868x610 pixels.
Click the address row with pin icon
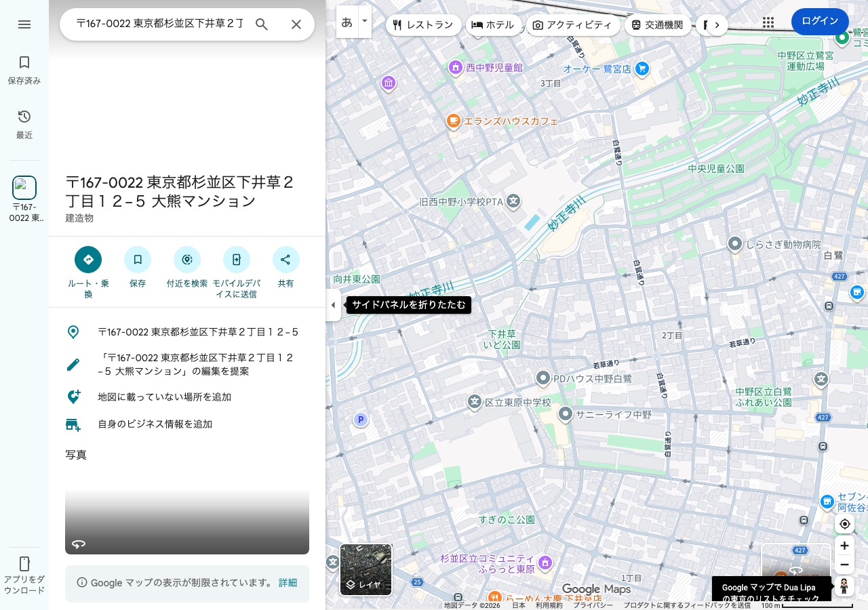click(187, 332)
